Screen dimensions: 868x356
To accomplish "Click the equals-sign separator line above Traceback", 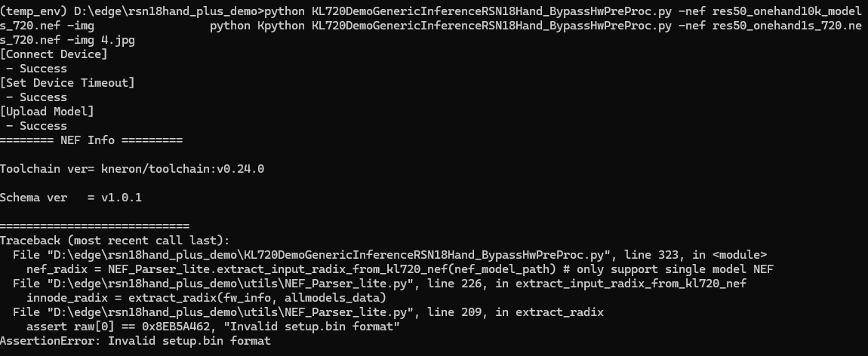I will click(x=94, y=226).
